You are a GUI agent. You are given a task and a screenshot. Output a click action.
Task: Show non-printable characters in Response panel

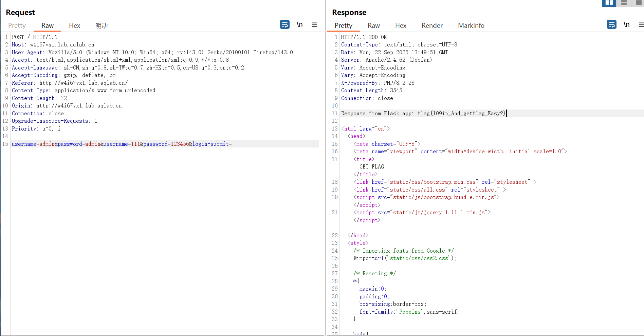(627, 25)
